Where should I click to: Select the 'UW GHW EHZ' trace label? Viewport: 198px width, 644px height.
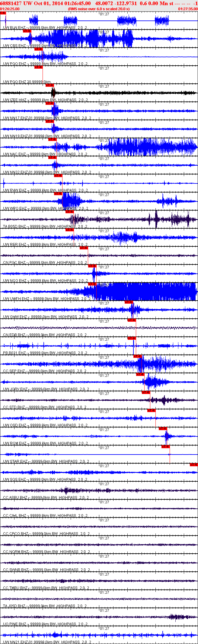(15, 317)
